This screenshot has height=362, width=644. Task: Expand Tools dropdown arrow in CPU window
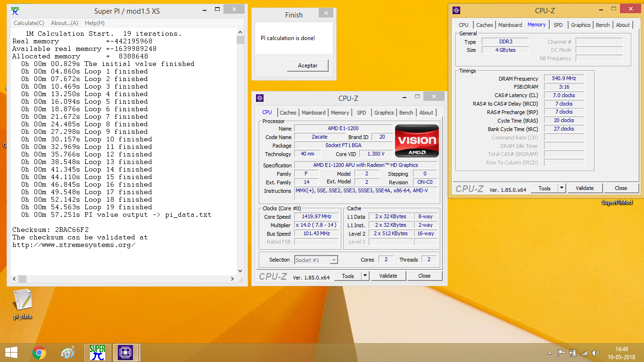click(365, 276)
